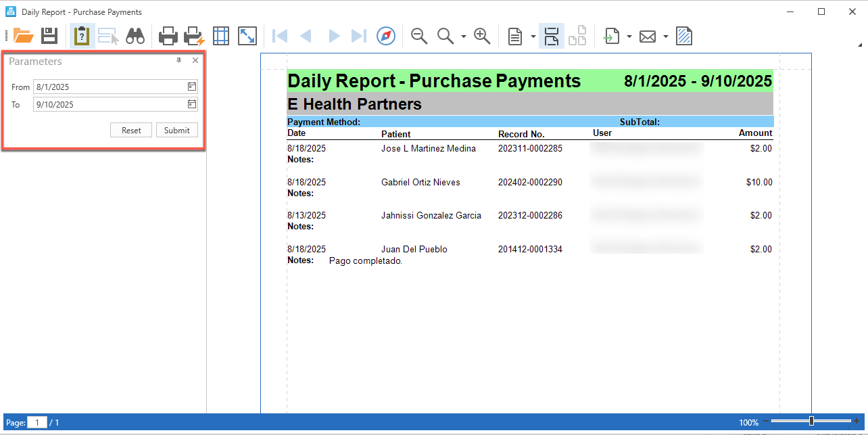This screenshot has height=435, width=868.
Task: Quick print using the printer with lightning icon
Action: [x=195, y=36]
